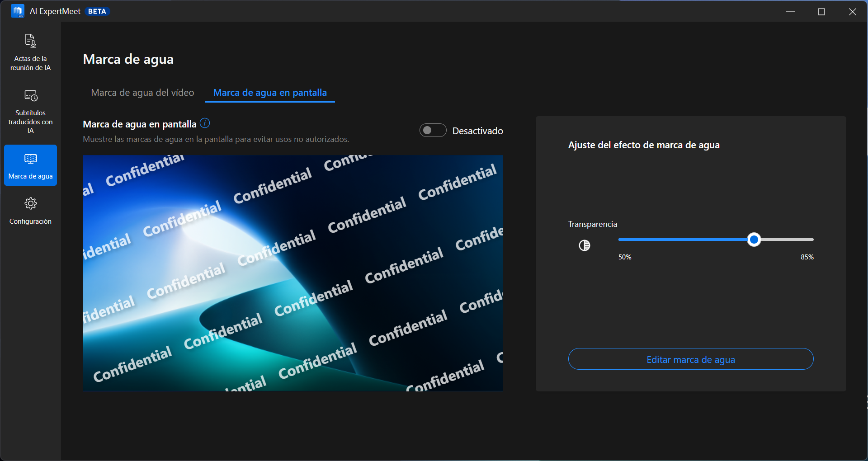868x461 pixels.
Task: Click info icon beside Marca de agua en pantalla
Action: pos(205,123)
